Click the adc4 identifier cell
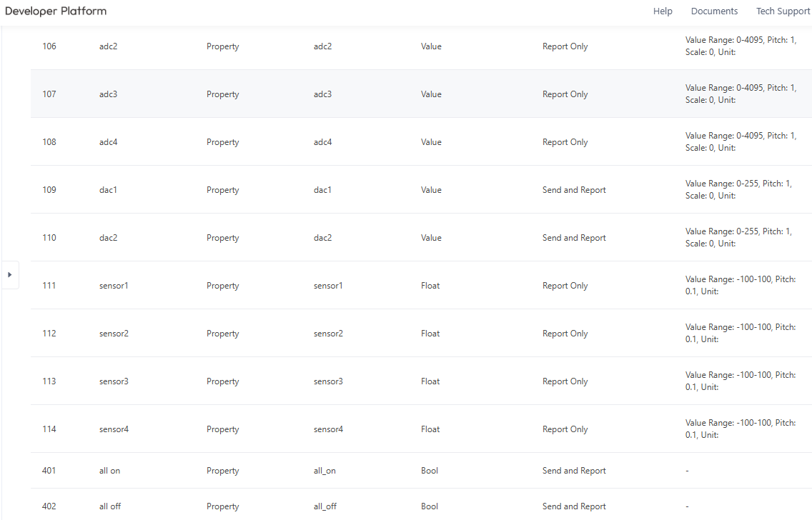 tap(322, 142)
